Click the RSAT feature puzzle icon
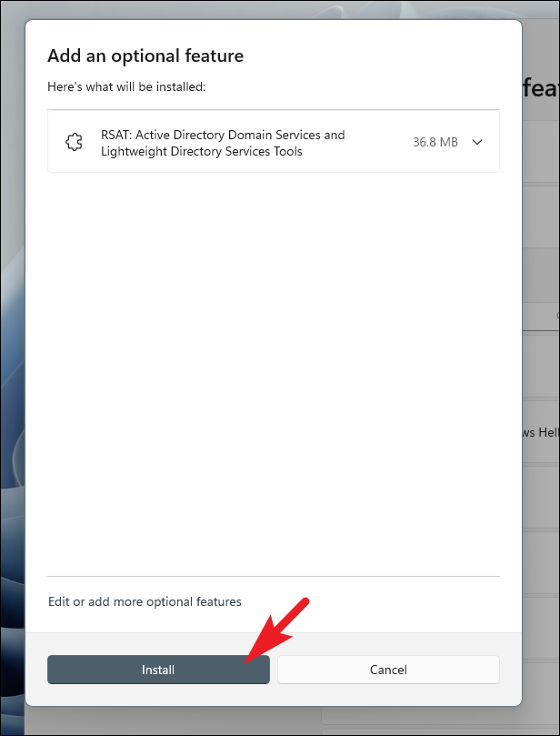Image resolution: width=560 pixels, height=736 pixels. [75, 142]
